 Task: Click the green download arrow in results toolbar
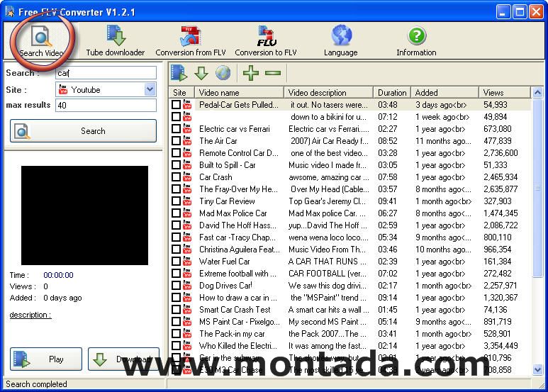pos(201,73)
